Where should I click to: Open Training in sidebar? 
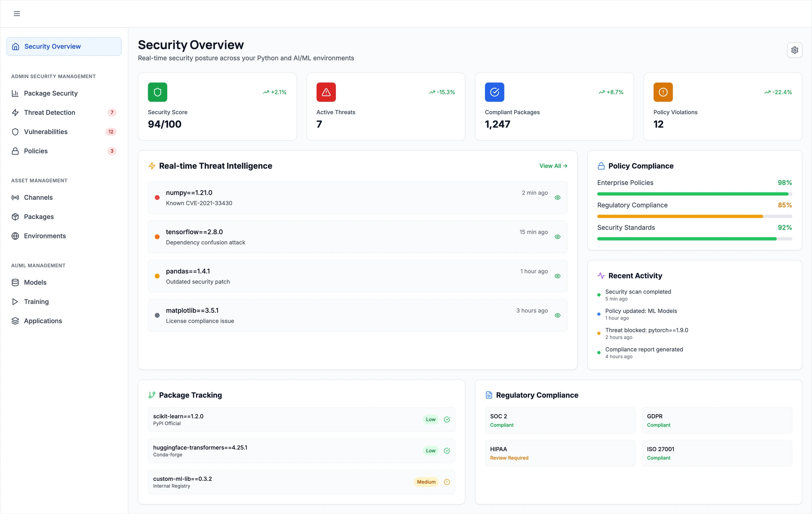point(64,302)
